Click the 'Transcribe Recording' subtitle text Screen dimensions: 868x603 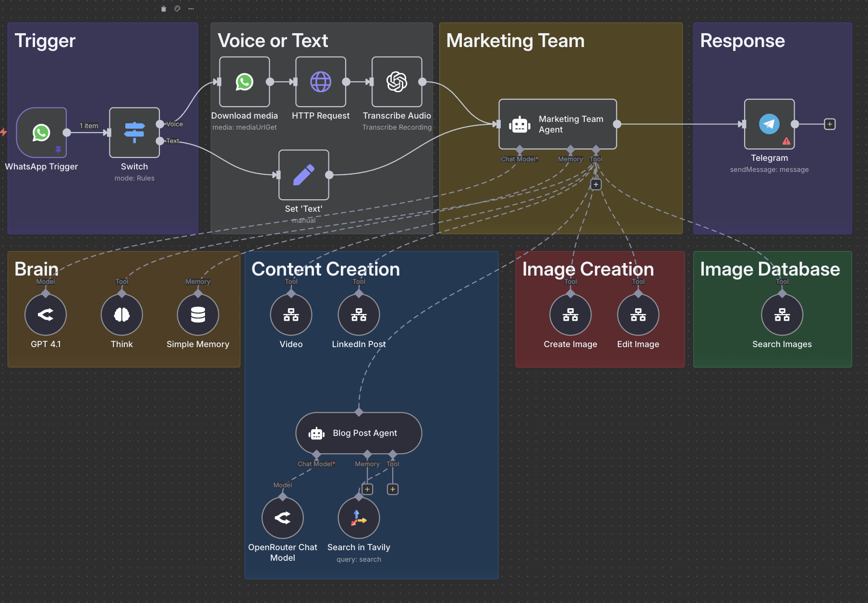(397, 127)
